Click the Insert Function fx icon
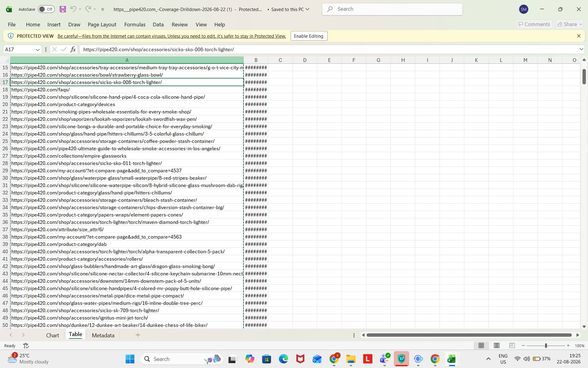 coord(73,49)
